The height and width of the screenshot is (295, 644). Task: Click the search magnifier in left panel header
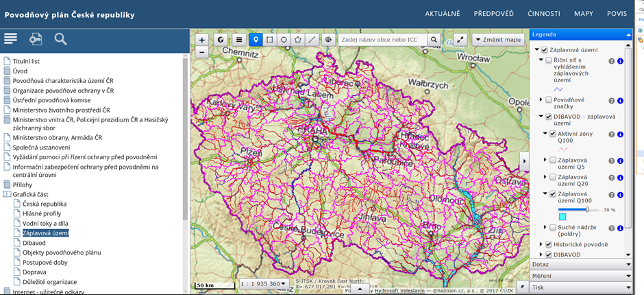coord(60,39)
